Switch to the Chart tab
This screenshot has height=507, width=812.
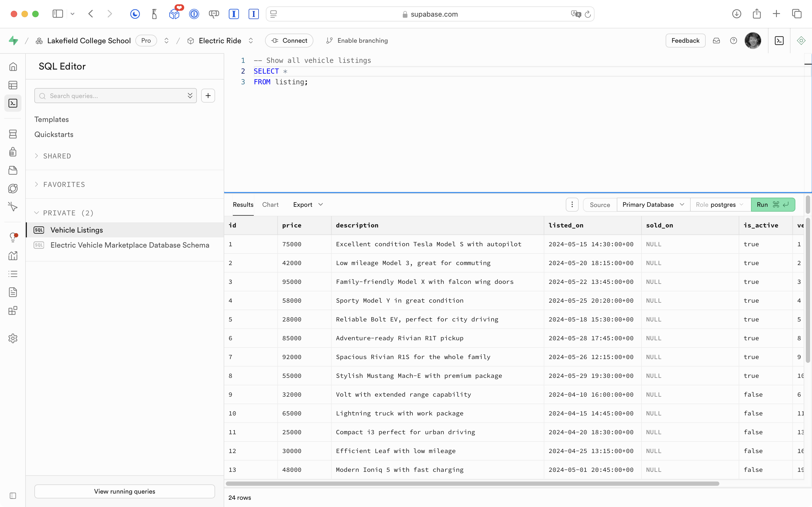click(x=270, y=205)
